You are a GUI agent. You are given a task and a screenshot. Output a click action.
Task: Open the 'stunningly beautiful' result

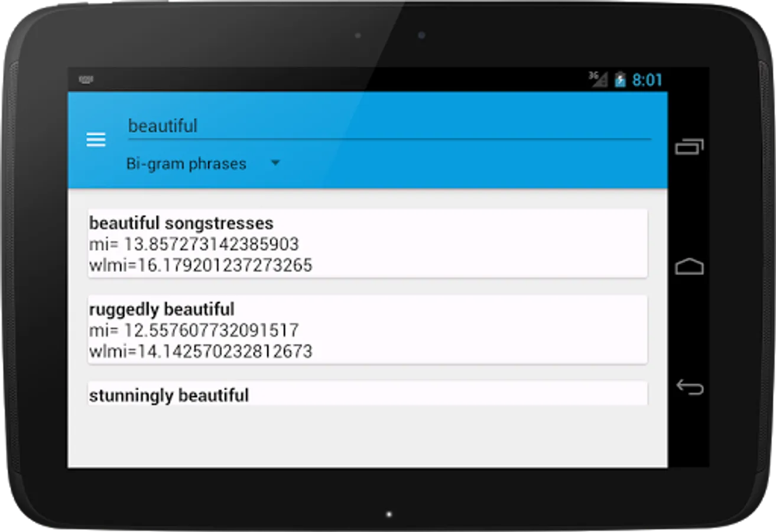tap(368, 393)
